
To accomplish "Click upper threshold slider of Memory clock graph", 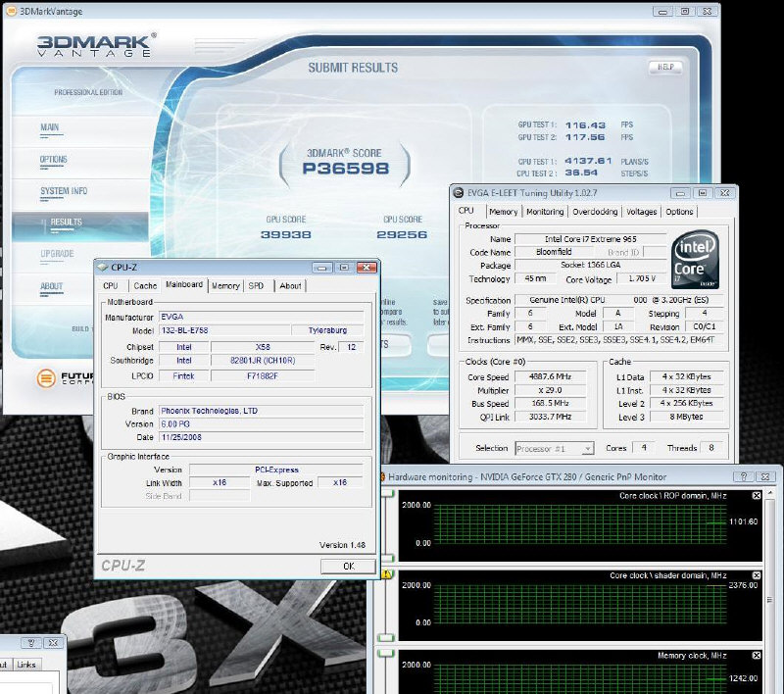I will [x=385, y=653].
